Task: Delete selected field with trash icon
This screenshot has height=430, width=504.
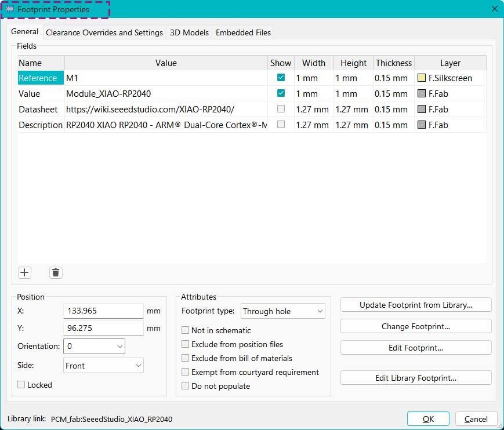Action: point(56,272)
